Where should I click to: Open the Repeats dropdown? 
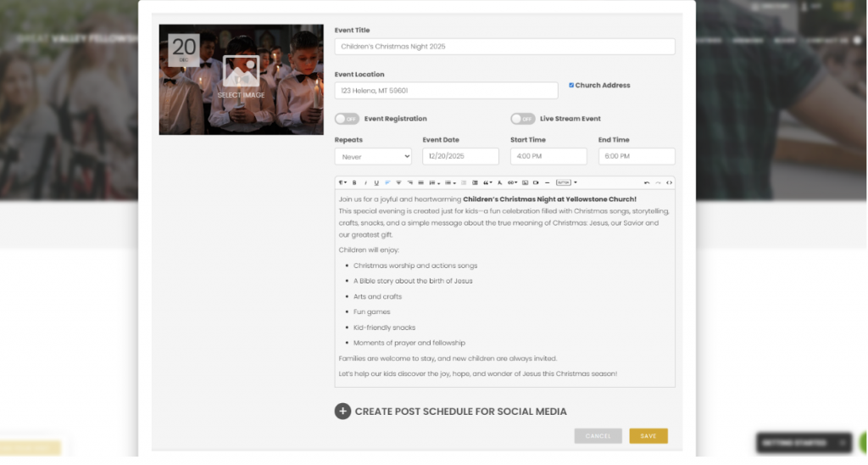373,156
